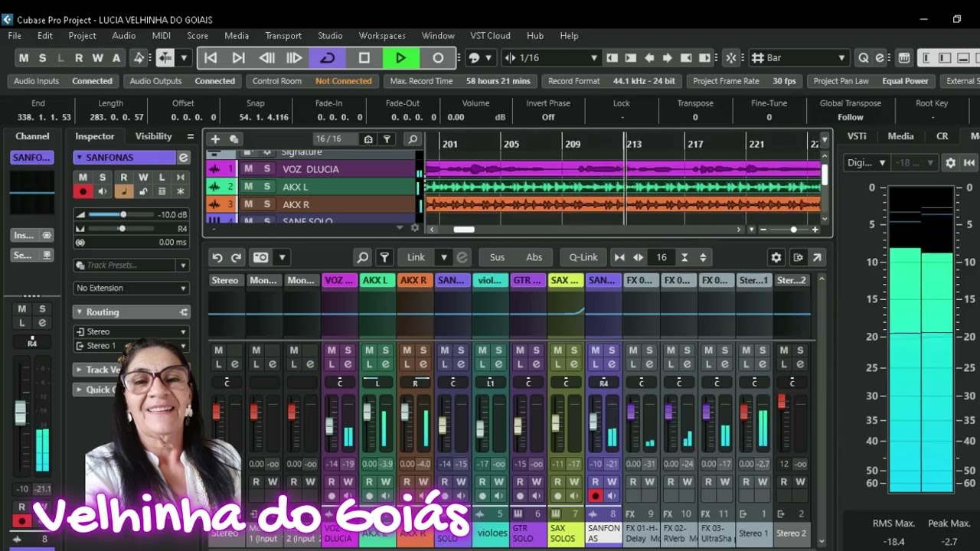
Task: Solo the SAX mixer channel
Action: (574, 350)
